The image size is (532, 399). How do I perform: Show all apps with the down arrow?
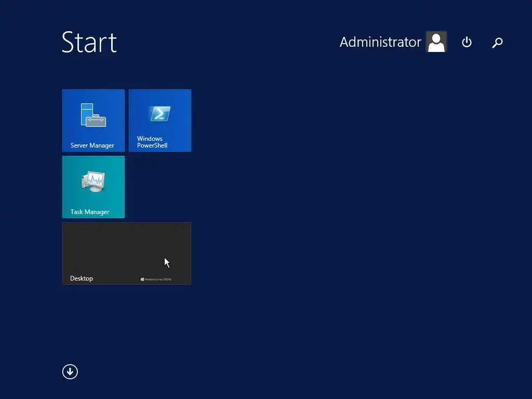coord(70,371)
